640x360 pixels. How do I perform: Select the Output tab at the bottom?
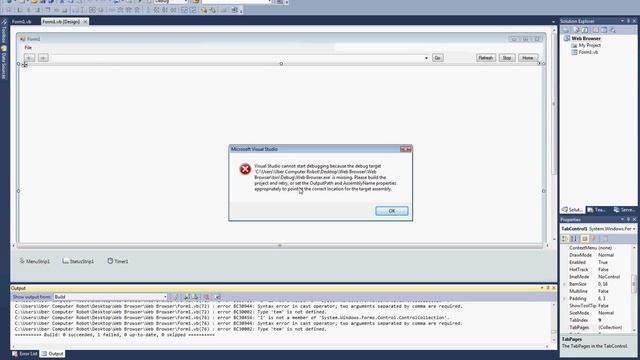[x=52, y=353]
